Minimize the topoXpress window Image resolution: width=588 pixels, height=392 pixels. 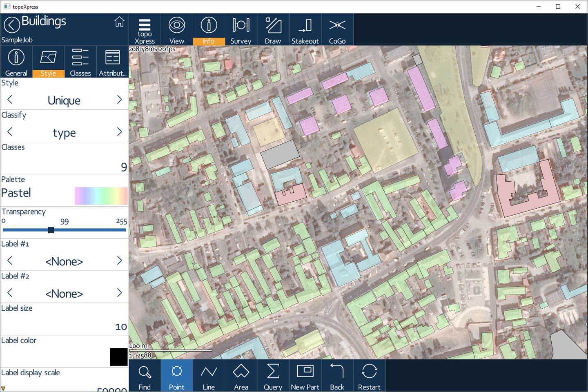[x=539, y=7]
